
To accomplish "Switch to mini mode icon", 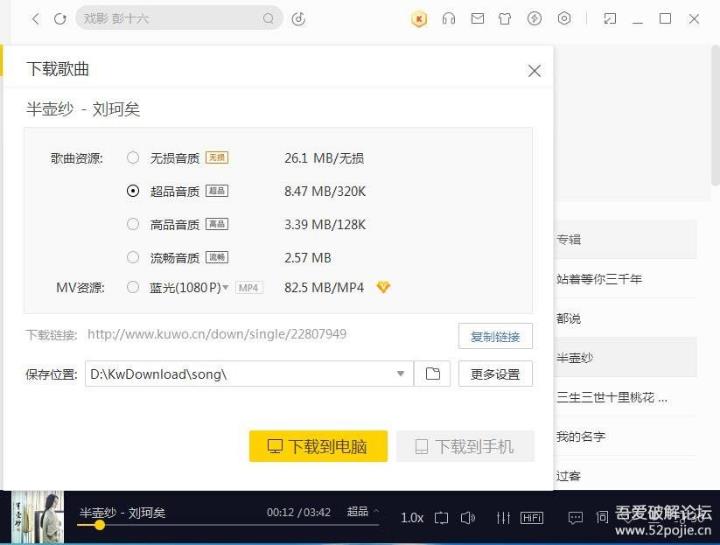I will pos(609,19).
